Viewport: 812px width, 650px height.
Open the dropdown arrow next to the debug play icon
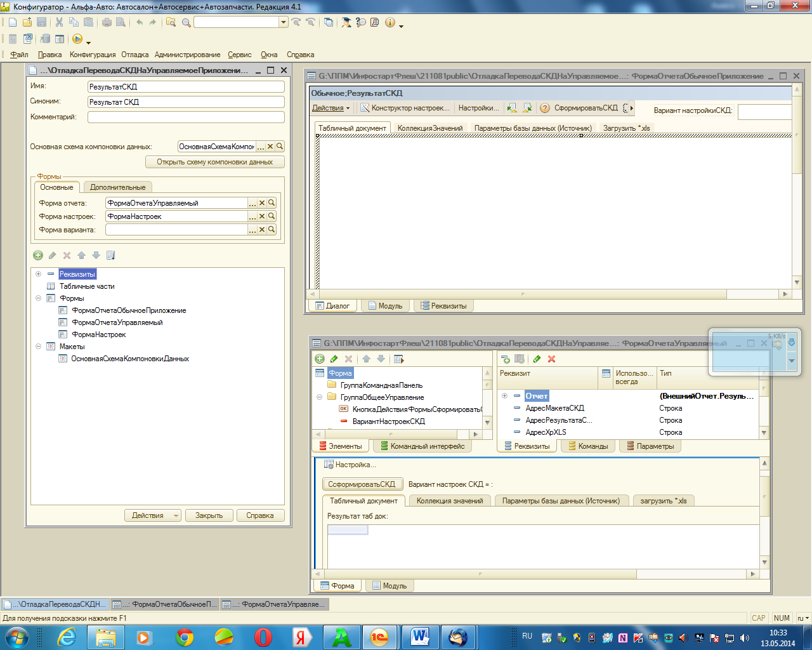pos(88,41)
